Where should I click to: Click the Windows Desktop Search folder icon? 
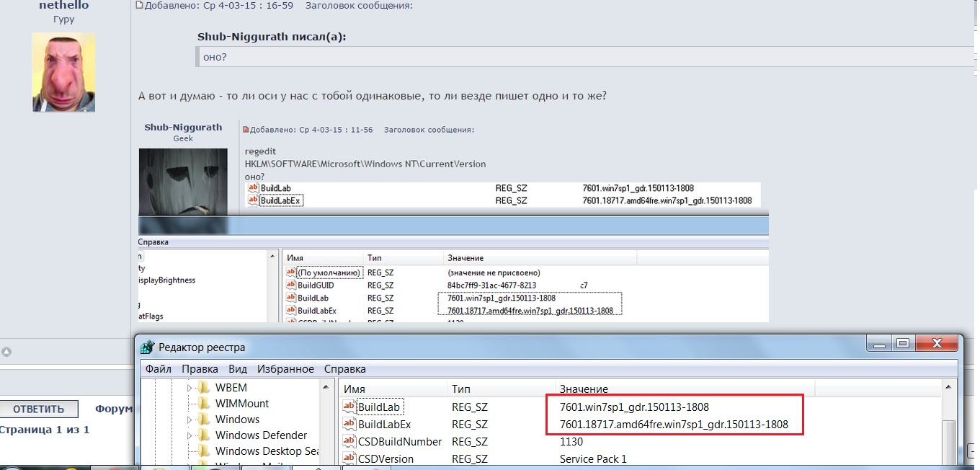203,451
